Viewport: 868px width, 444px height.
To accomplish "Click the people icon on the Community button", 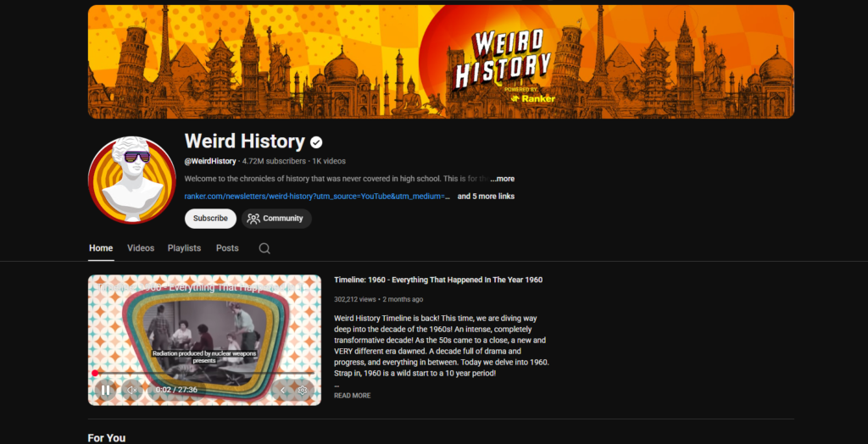I will [253, 219].
